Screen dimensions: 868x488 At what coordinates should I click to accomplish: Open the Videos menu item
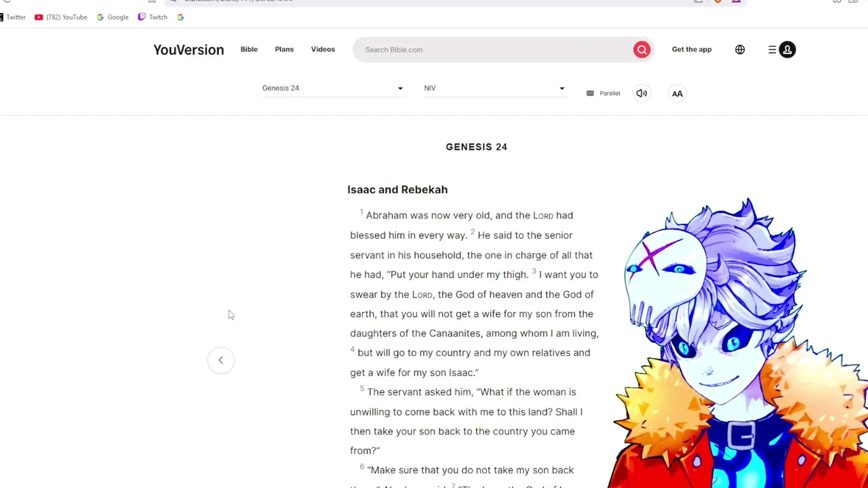[x=323, y=49]
